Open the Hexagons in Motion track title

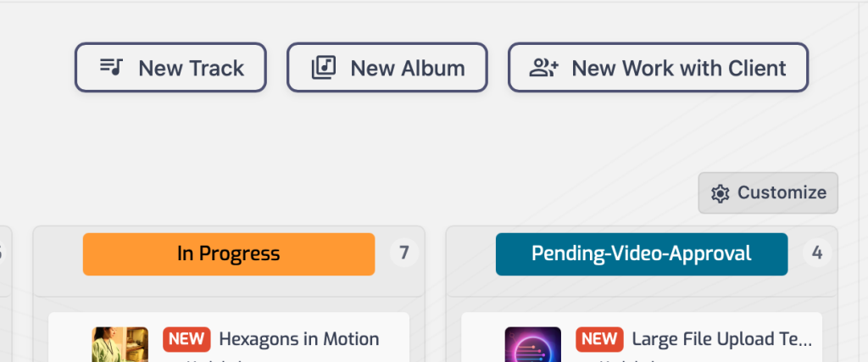pyautogui.click(x=299, y=340)
